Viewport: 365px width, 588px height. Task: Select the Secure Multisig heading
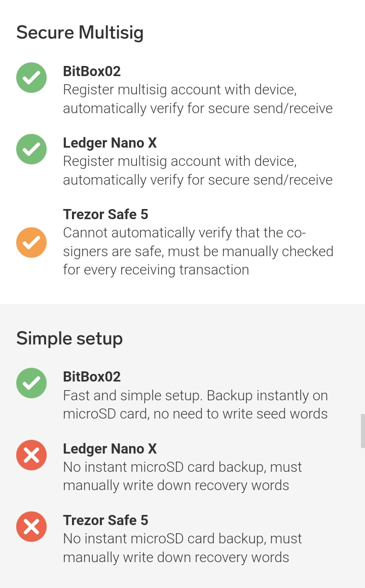80,33
